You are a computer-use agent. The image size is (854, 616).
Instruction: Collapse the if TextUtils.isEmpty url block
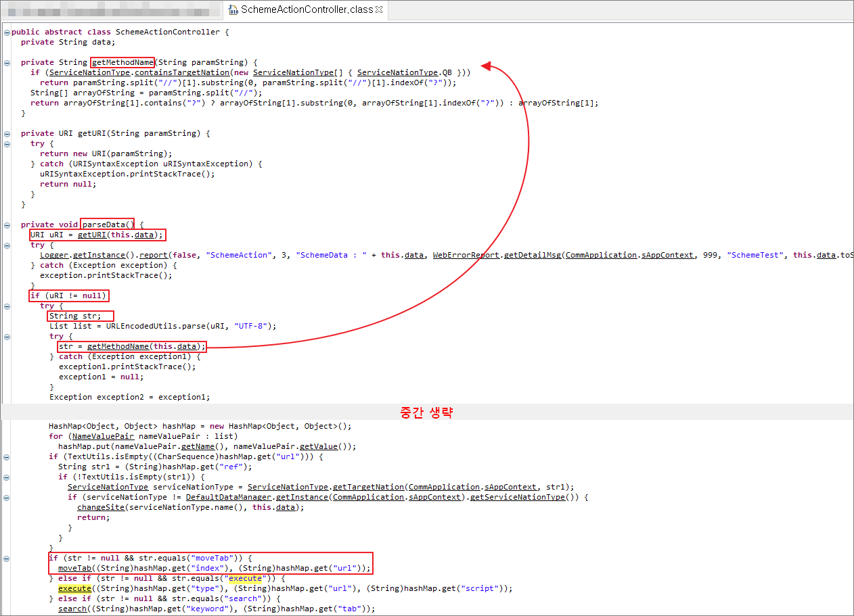pyautogui.click(x=7, y=456)
